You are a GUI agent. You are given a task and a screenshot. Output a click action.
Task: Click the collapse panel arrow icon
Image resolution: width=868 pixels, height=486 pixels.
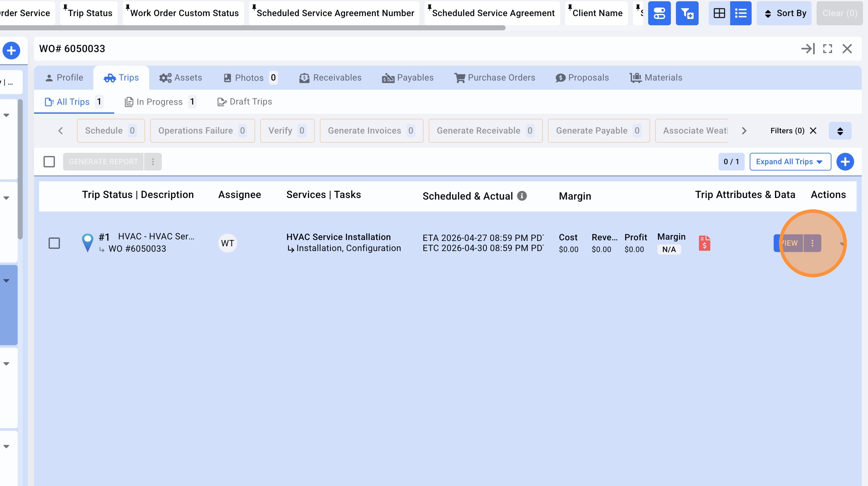click(x=808, y=49)
